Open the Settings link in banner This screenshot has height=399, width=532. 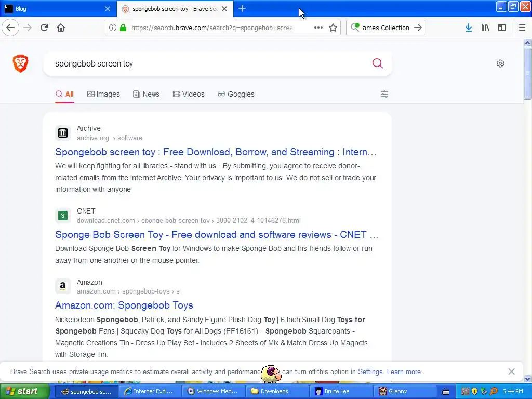pos(370,371)
